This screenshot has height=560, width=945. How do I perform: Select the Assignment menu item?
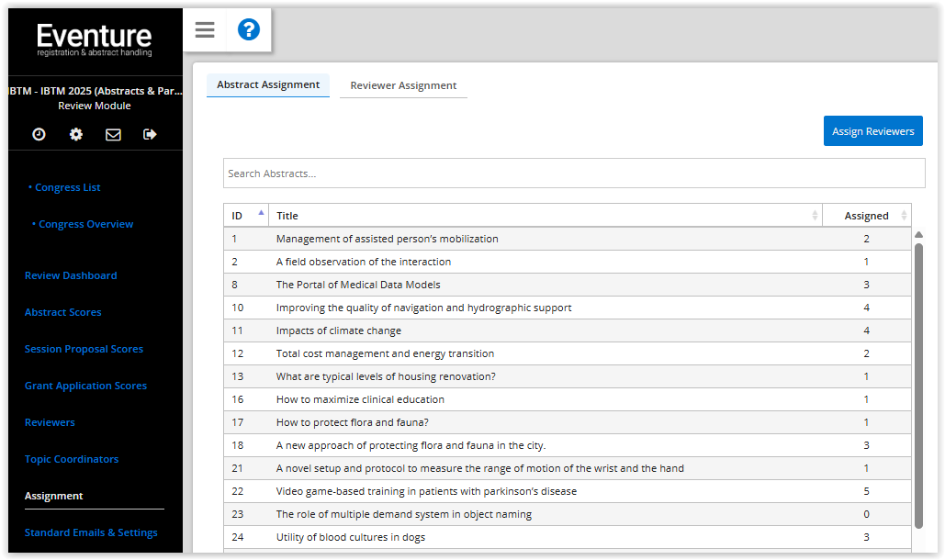(53, 496)
